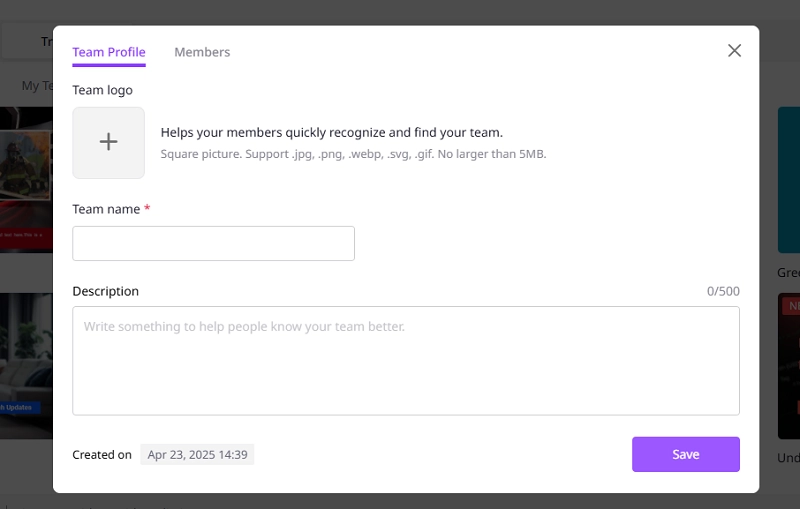Viewport: 800px width, 509px height.
Task: Click the supported image formats hint text
Action: pos(353,154)
